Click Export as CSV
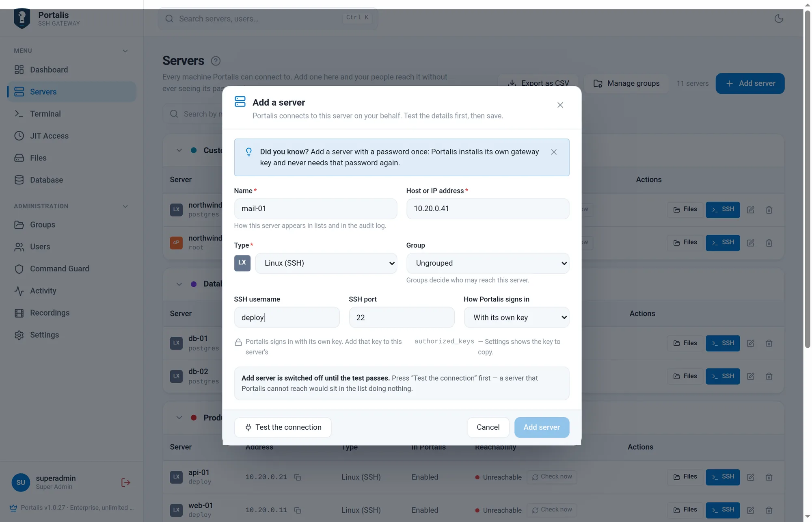 [x=539, y=83]
